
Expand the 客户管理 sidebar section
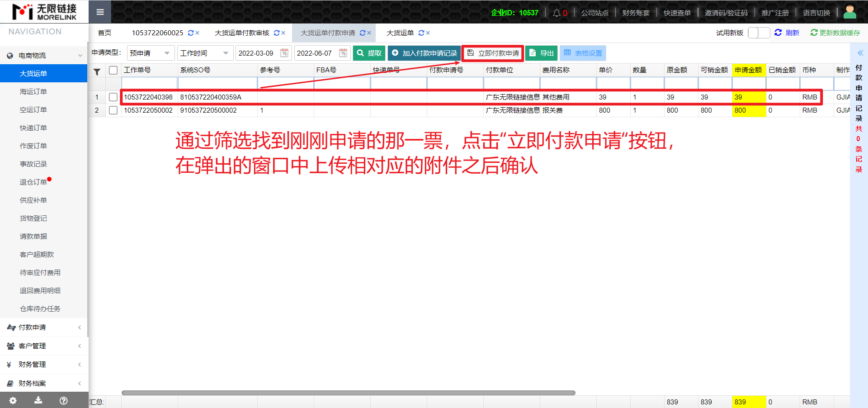[44, 346]
